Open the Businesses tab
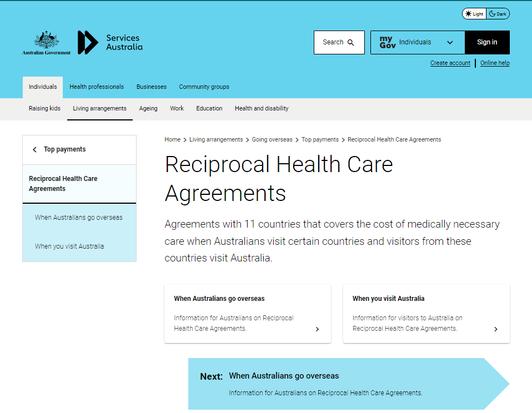This screenshot has width=532, height=413. click(152, 87)
